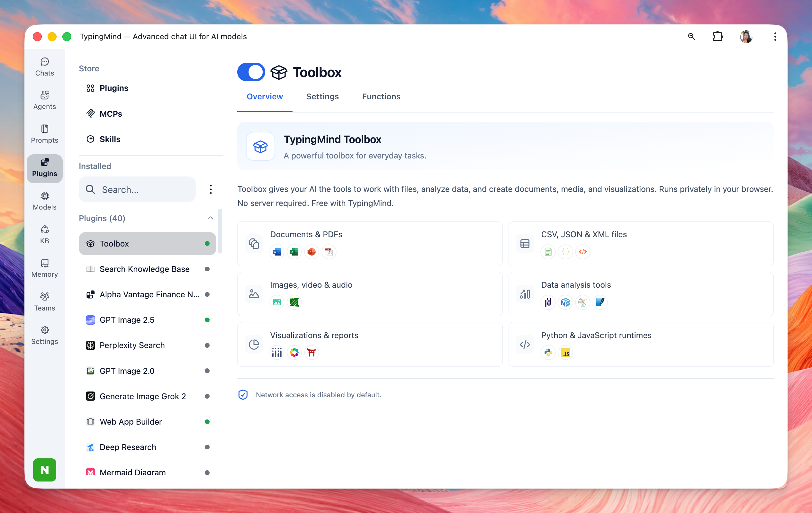Open the Chats sidebar icon
The width and height of the screenshot is (812, 513).
(44, 67)
